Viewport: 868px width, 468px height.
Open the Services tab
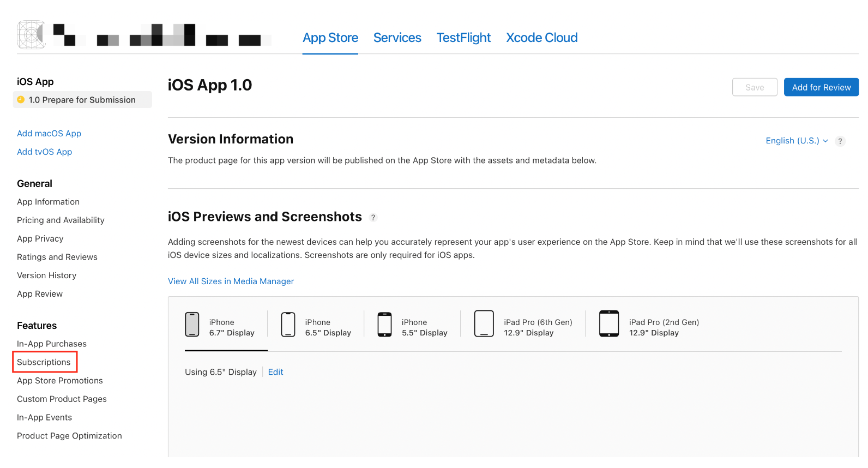[397, 38]
